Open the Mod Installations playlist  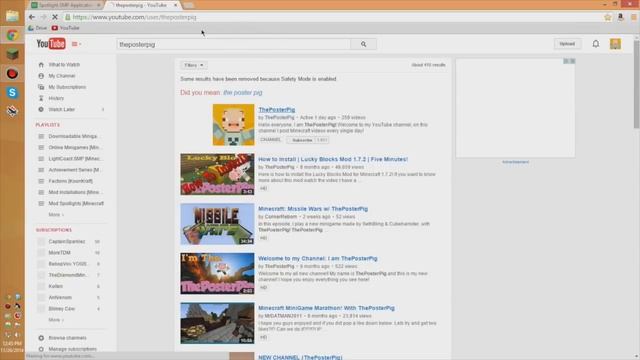pos(76,192)
